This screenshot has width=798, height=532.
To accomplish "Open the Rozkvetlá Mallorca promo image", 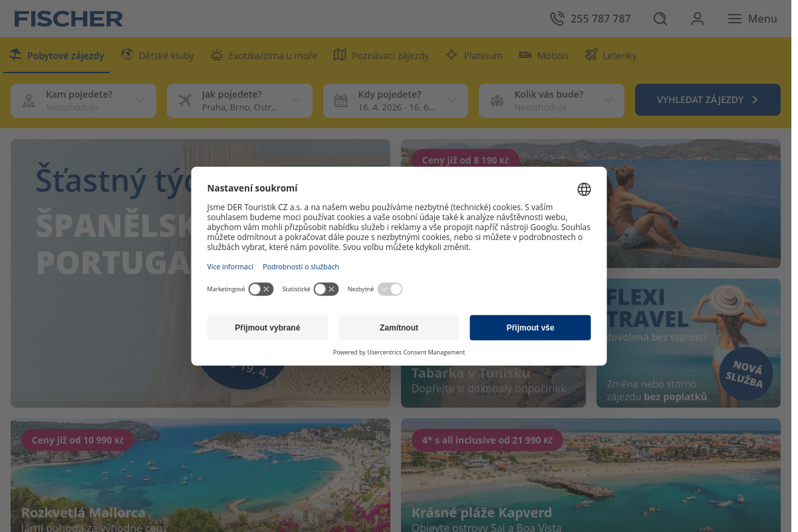I will tap(200, 475).
